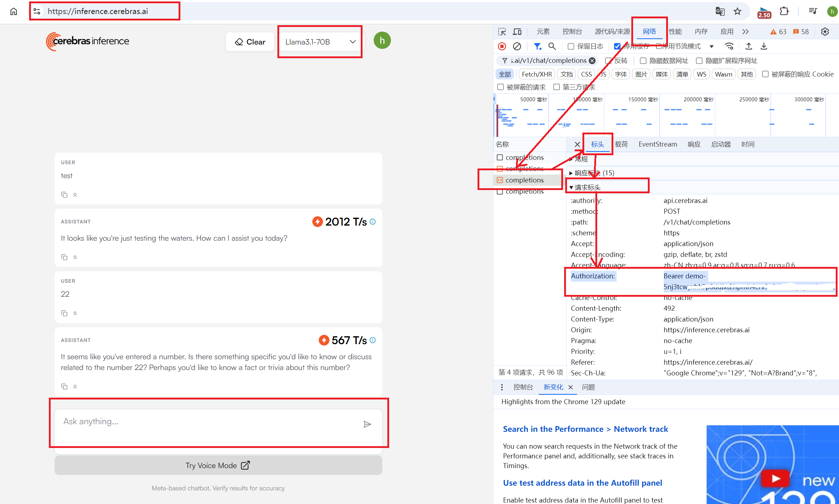Open the extensions puzzle icon

click(784, 11)
